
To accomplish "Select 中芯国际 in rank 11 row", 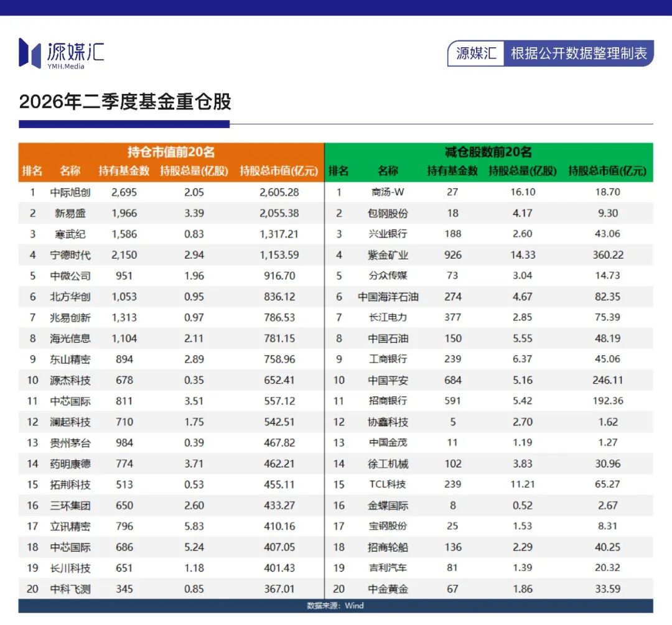I will click(x=70, y=401).
